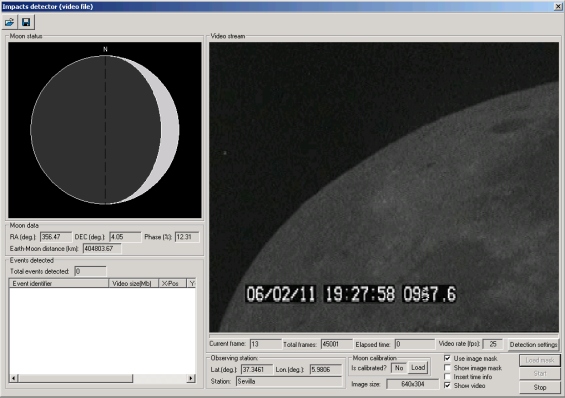The height and width of the screenshot is (398, 565).
Task: Click the Lon (deg) field
Action: (325, 370)
